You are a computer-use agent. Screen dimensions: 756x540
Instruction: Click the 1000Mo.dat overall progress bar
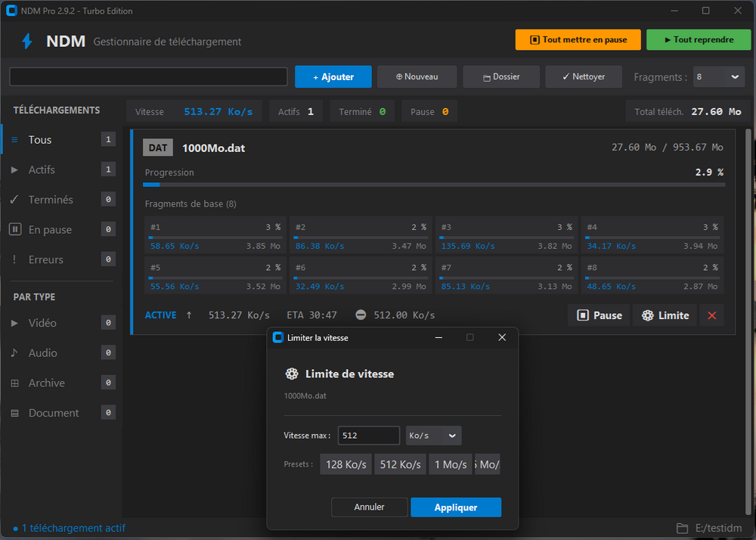(x=434, y=185)
